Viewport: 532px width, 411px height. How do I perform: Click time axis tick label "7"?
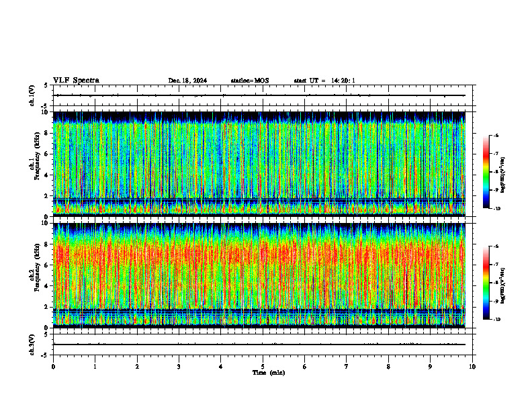point(347,367)
